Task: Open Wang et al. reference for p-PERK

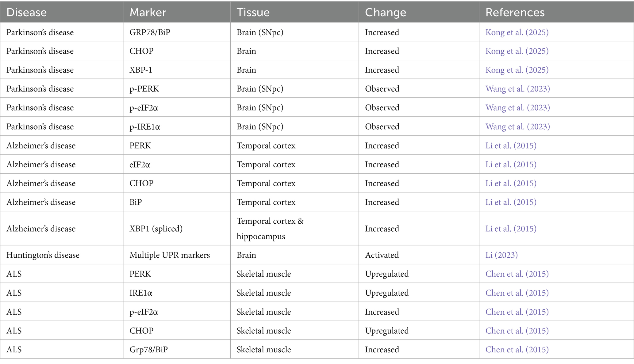Action: point(517,89)
